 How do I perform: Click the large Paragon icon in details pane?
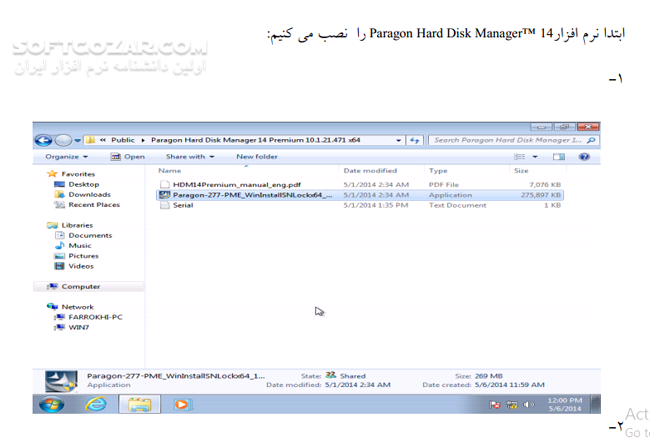(x=61, y=381)
